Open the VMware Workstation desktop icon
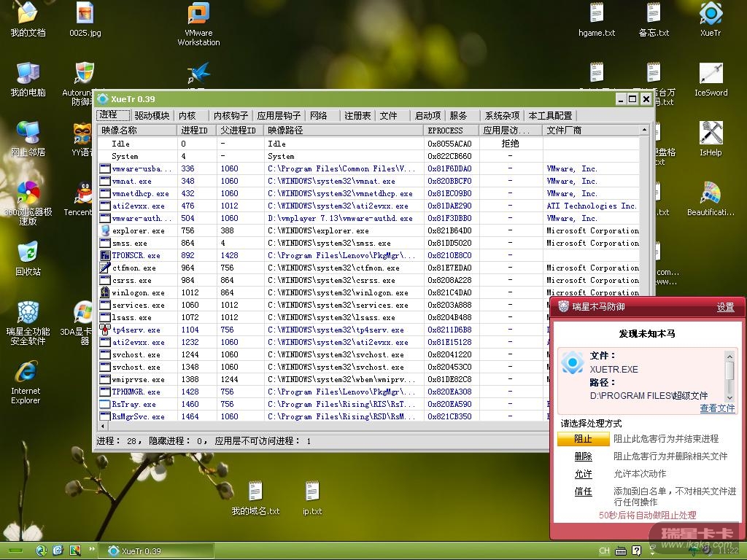 [x=198, y=15]
